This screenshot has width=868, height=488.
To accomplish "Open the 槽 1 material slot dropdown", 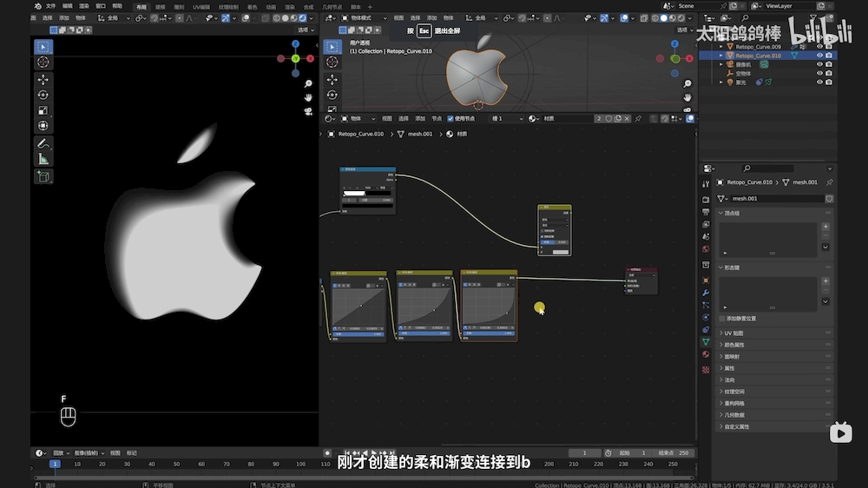I will point(506,119).
